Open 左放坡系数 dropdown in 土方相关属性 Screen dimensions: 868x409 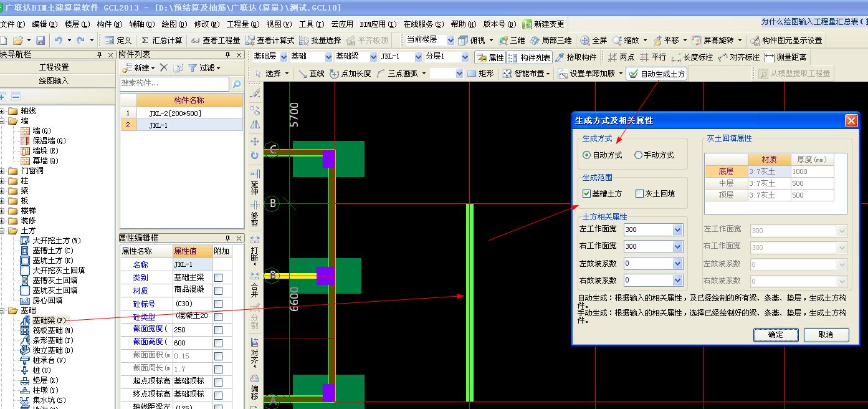point(678,264)
